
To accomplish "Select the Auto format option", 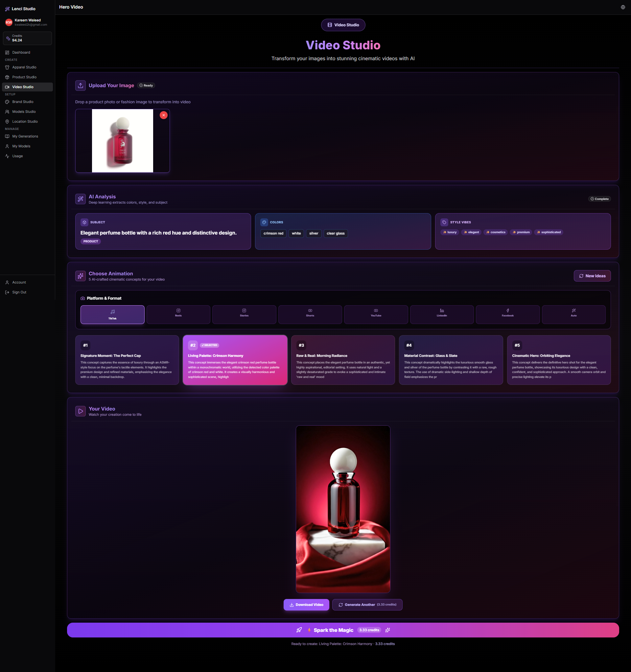I will tap(573, 314).
